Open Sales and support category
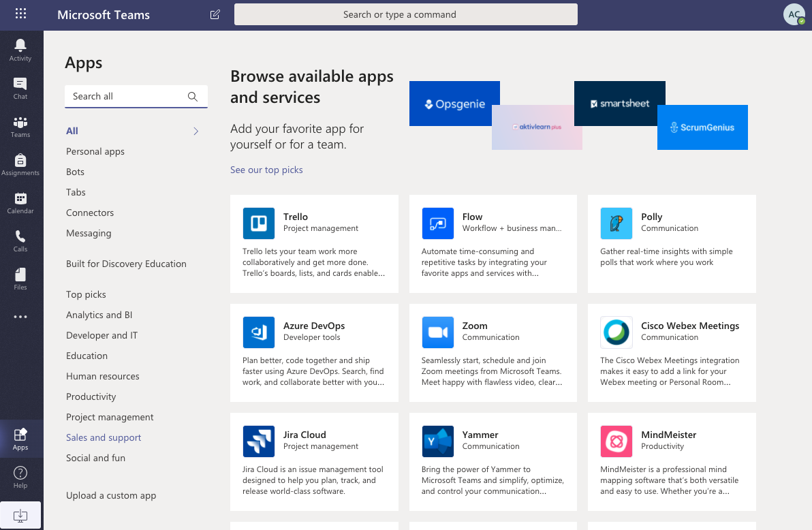This screenshot has height=530, width=812. [x=104, y=438]
